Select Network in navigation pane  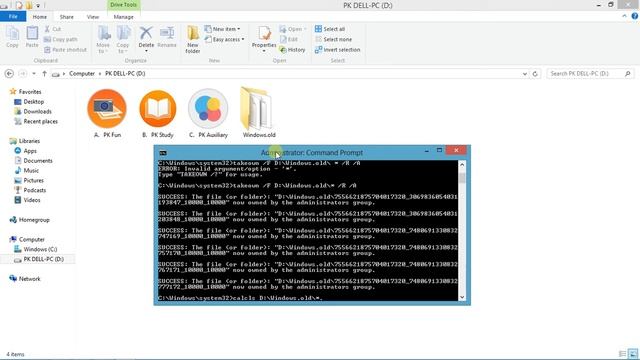pos(29,279)
